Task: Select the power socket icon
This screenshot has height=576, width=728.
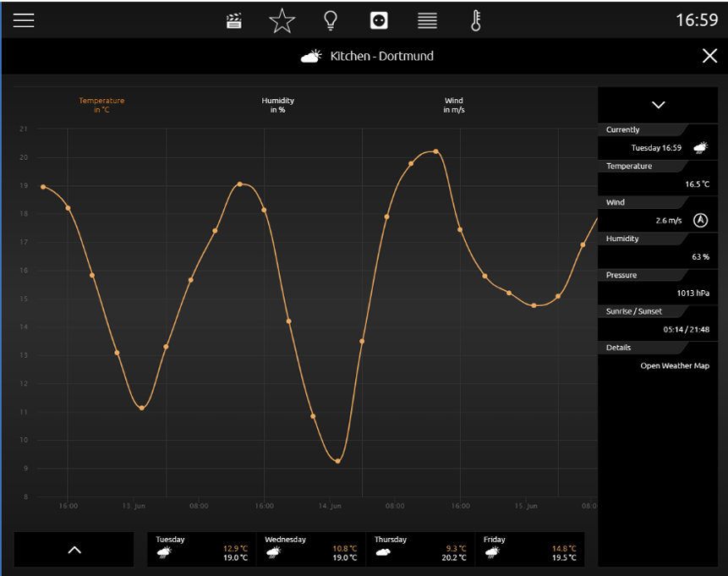Action: coord(379,20)
